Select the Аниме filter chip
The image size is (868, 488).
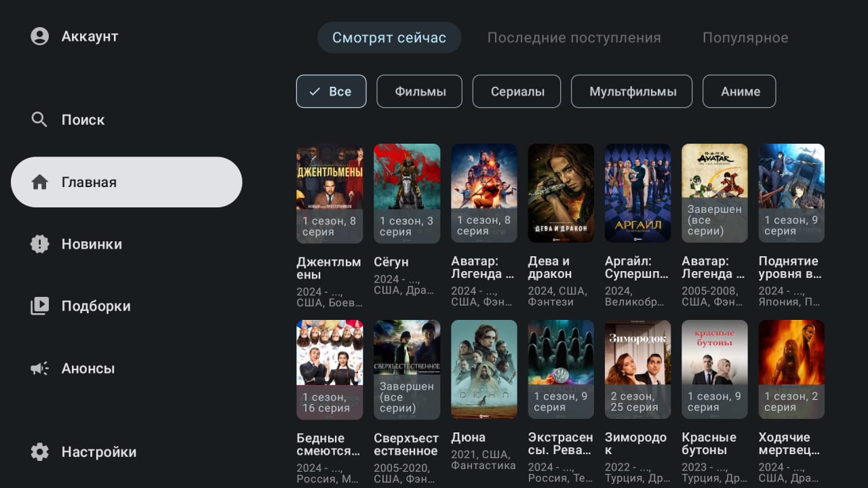[x=739, y=91]
